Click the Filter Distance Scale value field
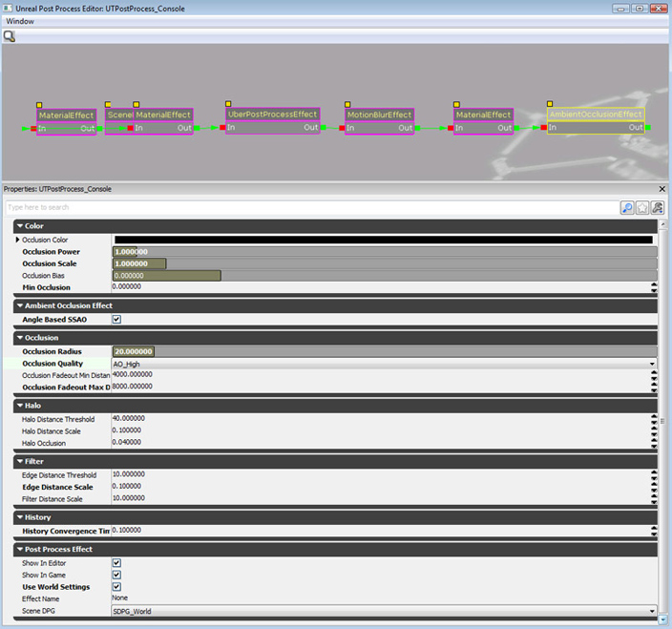The height and width of the screenshot is (629, 672). click(381, 498)
